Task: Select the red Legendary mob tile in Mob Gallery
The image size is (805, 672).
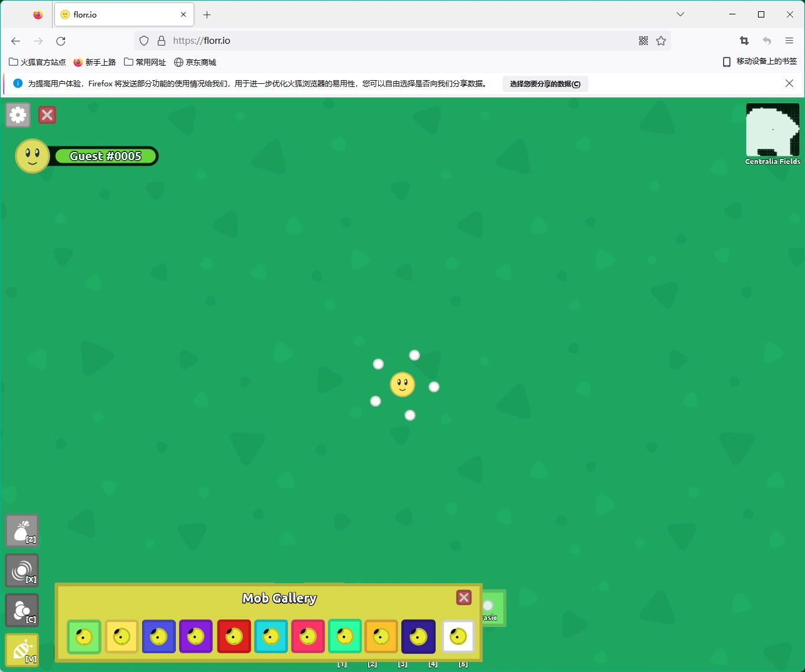Action: 233,636
